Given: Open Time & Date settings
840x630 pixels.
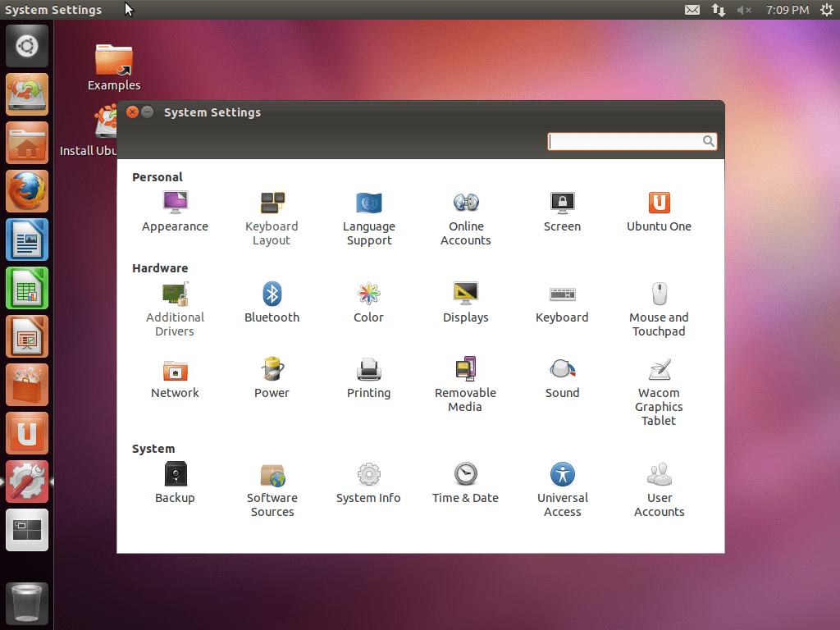Looking at the screenshot, I should pos(466,483).
